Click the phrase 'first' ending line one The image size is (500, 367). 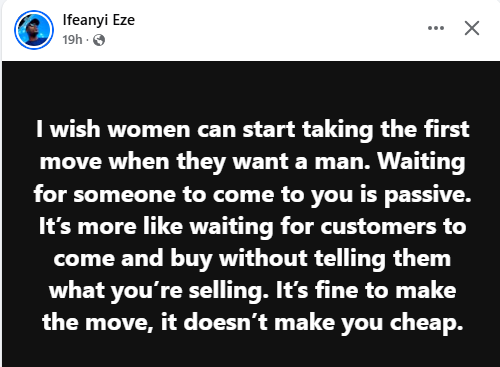click(x=447, y=129)
